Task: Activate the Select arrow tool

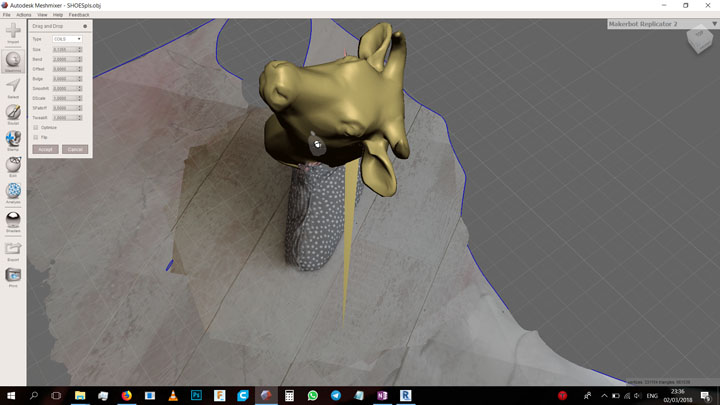Action: (x=13, y=86)
